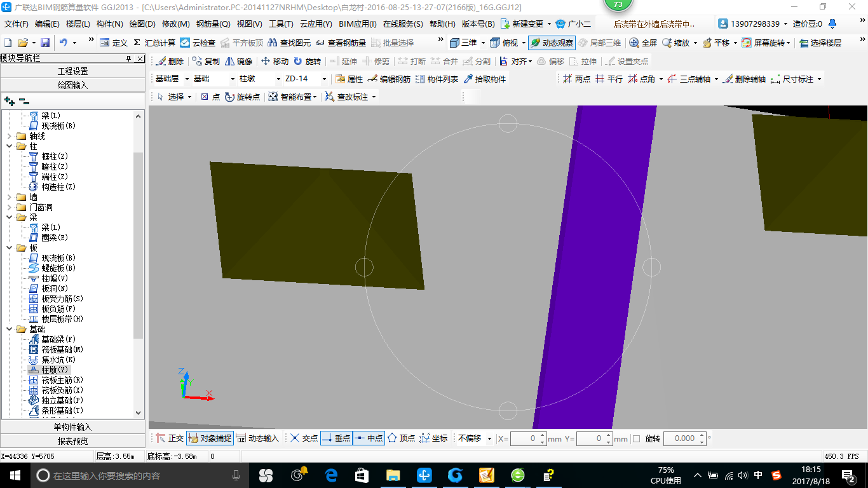
Task: Click the undo arrow icon
Action: (x=64, y=43)
